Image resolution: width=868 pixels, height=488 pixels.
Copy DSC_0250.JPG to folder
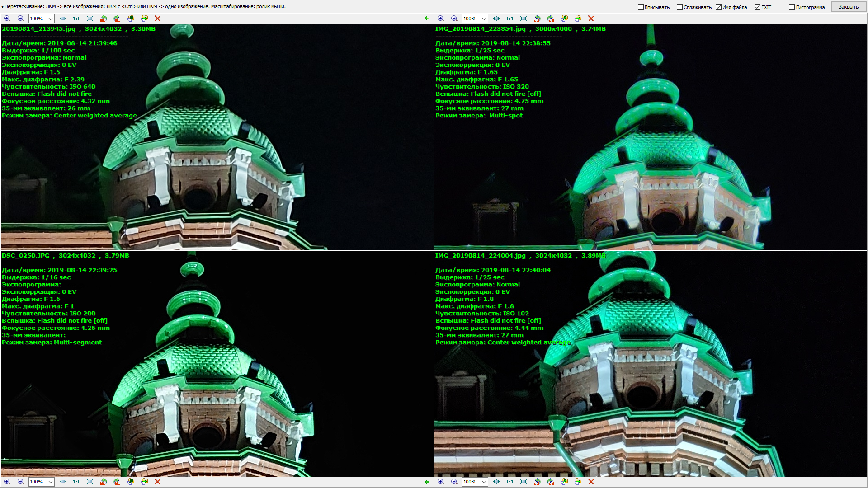pos(131,482)
